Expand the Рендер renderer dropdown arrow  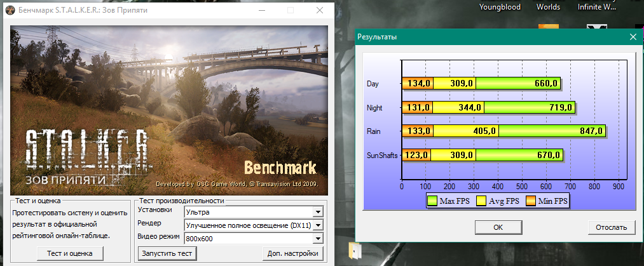click(317, 225)
